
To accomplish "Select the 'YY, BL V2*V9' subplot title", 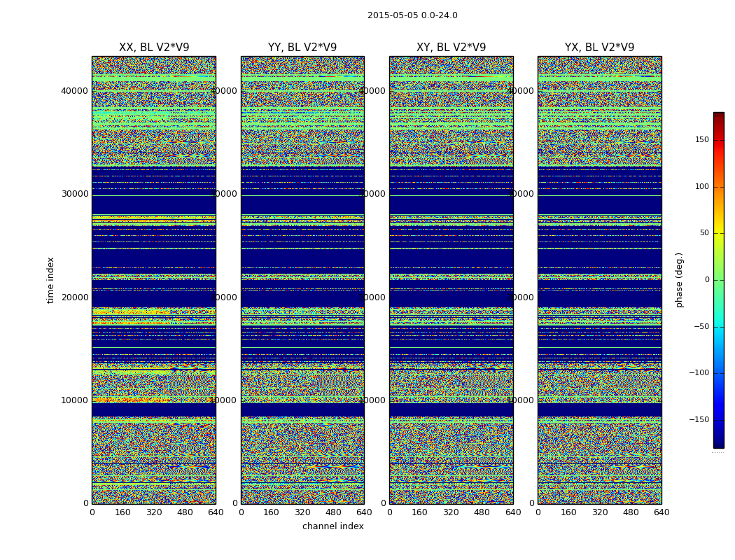I will click(302, 48).
